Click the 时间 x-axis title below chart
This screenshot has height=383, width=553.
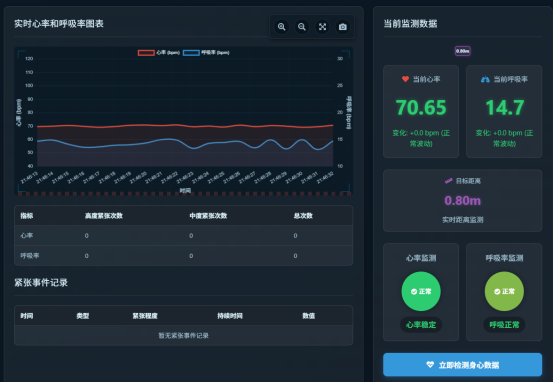[x=185, y=191]
